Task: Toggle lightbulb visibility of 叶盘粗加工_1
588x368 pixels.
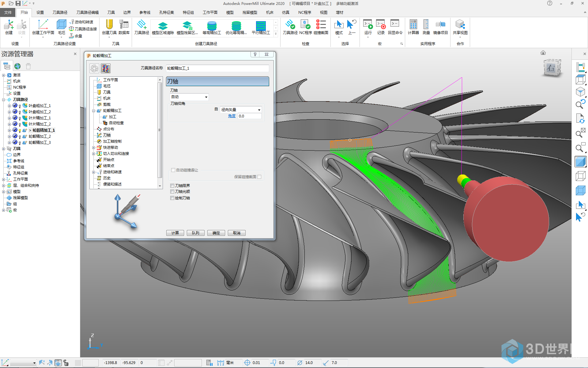Action: [20, 106]
